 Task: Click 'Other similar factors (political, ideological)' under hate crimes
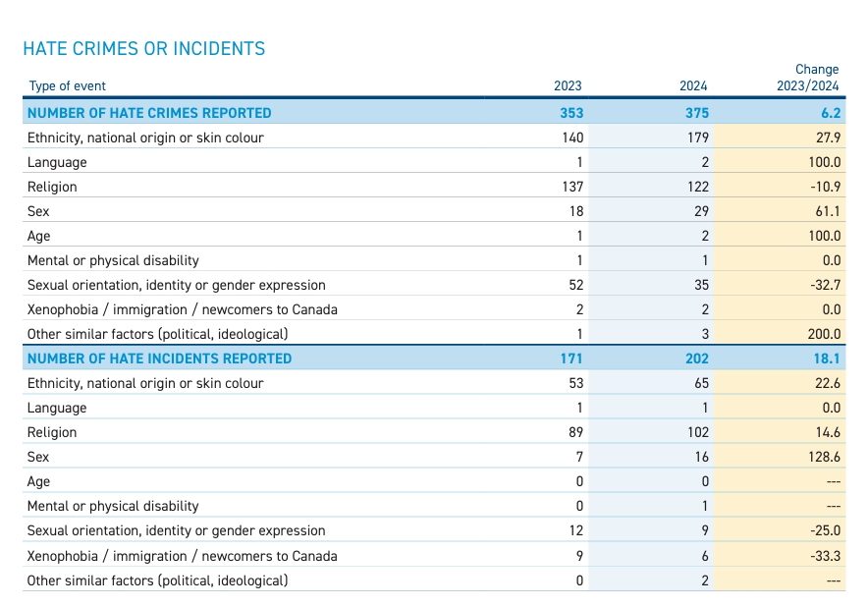pyautogui.click(x=158, y=335)
